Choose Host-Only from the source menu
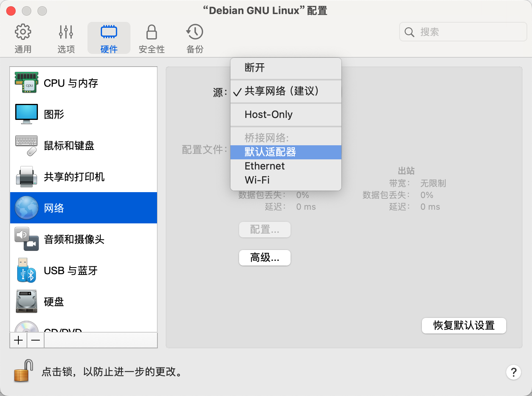Screen dimensions: 532x396 coord(286,114)
